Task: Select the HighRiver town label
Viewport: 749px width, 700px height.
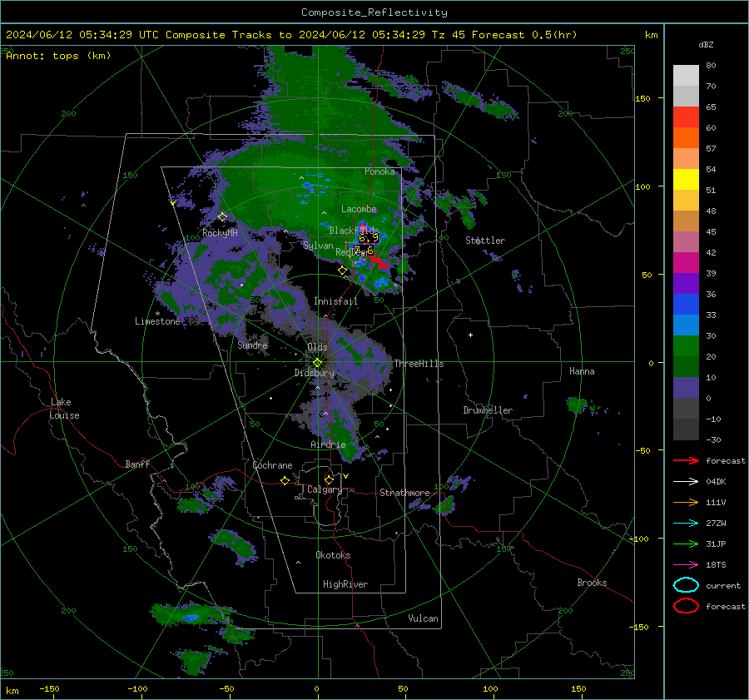Action: tap(345, 584)
